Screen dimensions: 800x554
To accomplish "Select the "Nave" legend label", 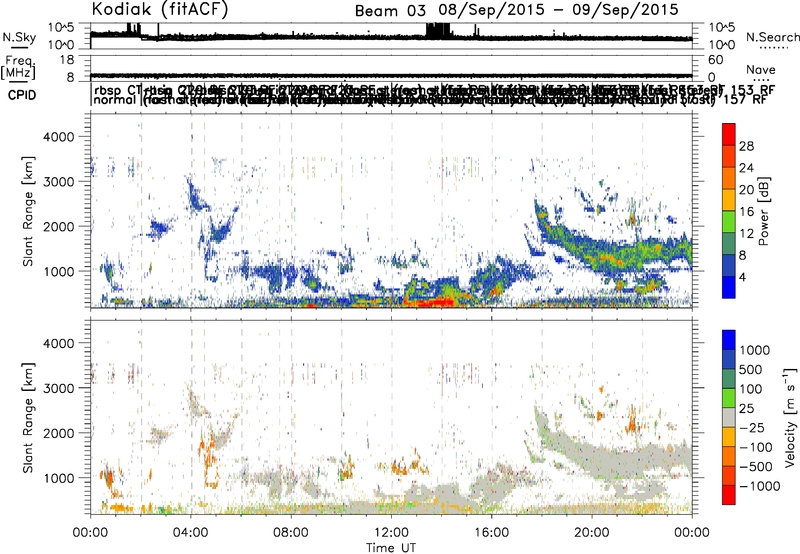I will (761, 70).
